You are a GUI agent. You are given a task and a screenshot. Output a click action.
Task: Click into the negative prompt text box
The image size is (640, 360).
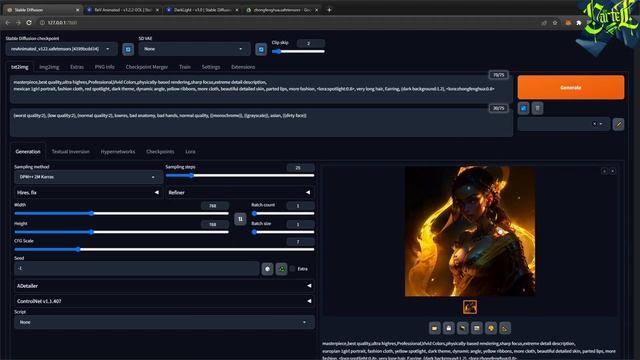click(261, 122)
